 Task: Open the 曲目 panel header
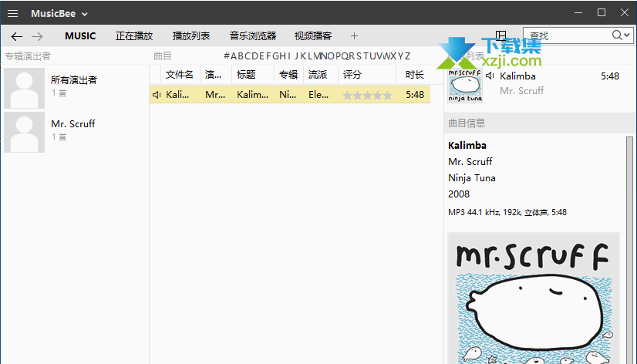coord(163,56)
